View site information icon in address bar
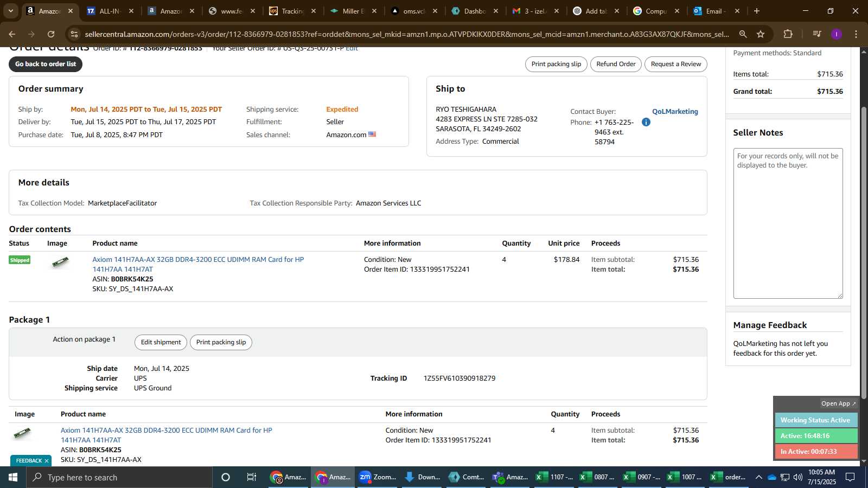The height and width of the screenshot is (488, 868). tap(74, 34)
